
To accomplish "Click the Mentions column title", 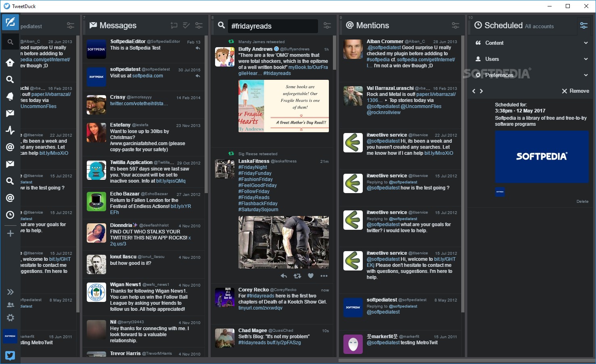I will click(x=372, y=25).
